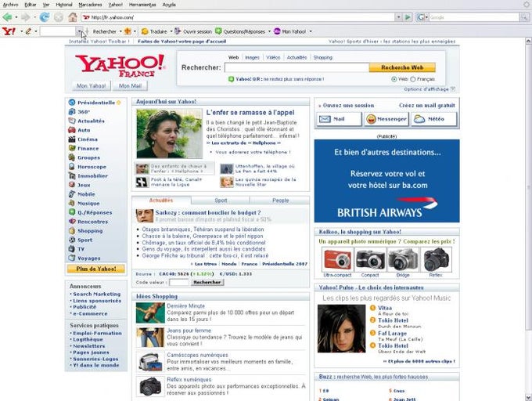
Task: Click the Mon Mail button
Action: tap(130, 86)
